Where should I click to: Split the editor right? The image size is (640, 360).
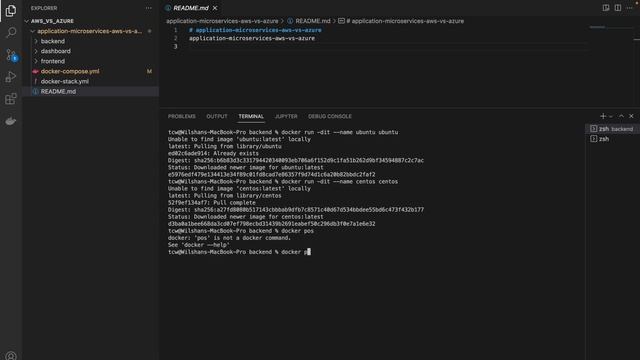[x=618, y=8]
